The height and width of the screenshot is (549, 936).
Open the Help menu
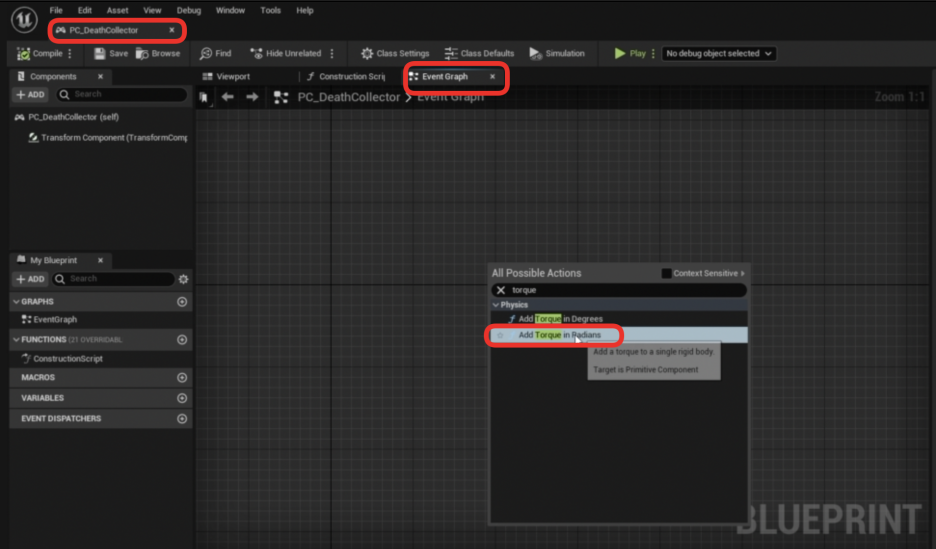coord(305,10)
